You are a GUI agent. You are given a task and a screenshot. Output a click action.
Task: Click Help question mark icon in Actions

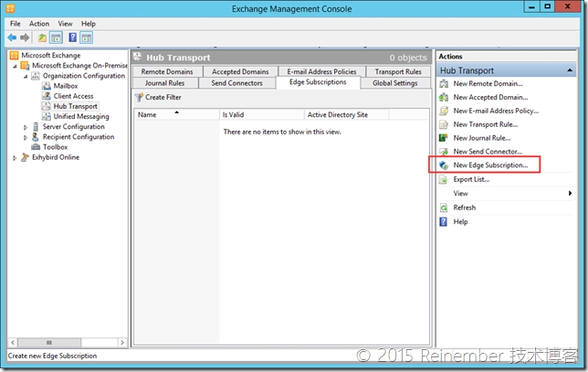pos(444,222)
